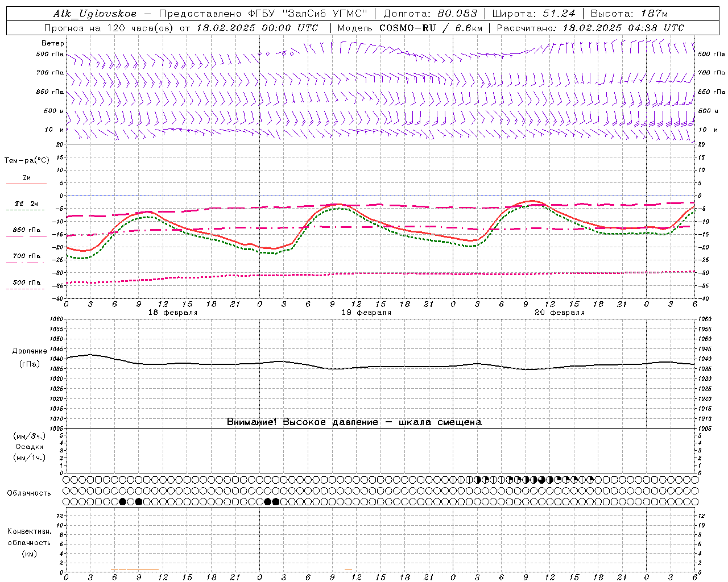Click the (мм/1ч.) precipitation unit label

click(30, 458)
